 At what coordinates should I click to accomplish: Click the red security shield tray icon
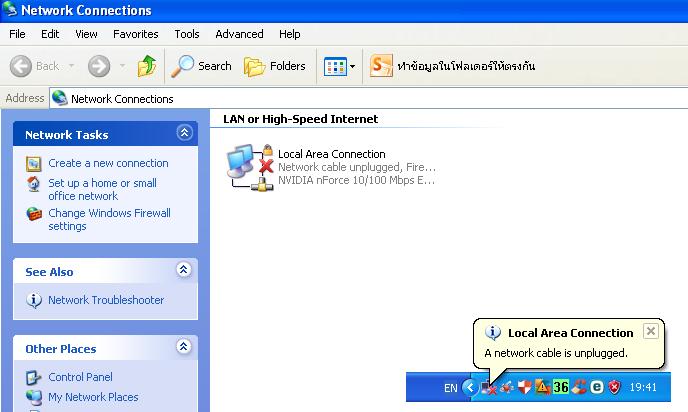(615, 387)
